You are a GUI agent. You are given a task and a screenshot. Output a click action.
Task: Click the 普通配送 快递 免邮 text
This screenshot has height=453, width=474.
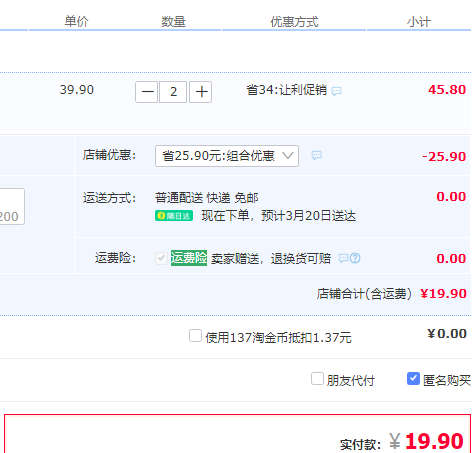click(x=207, y=198)
